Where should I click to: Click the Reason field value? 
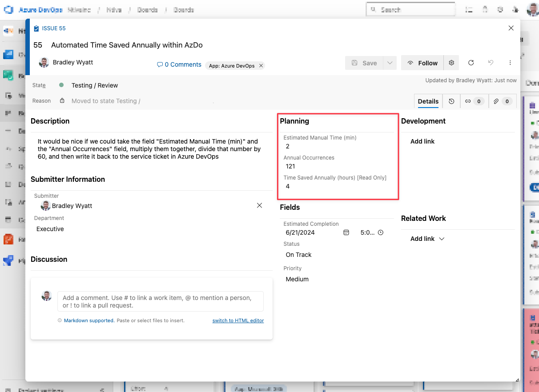point(106,101)
